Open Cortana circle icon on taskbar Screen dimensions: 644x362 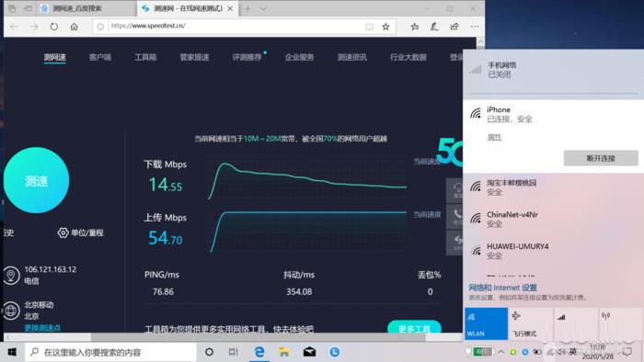point(209,352)
